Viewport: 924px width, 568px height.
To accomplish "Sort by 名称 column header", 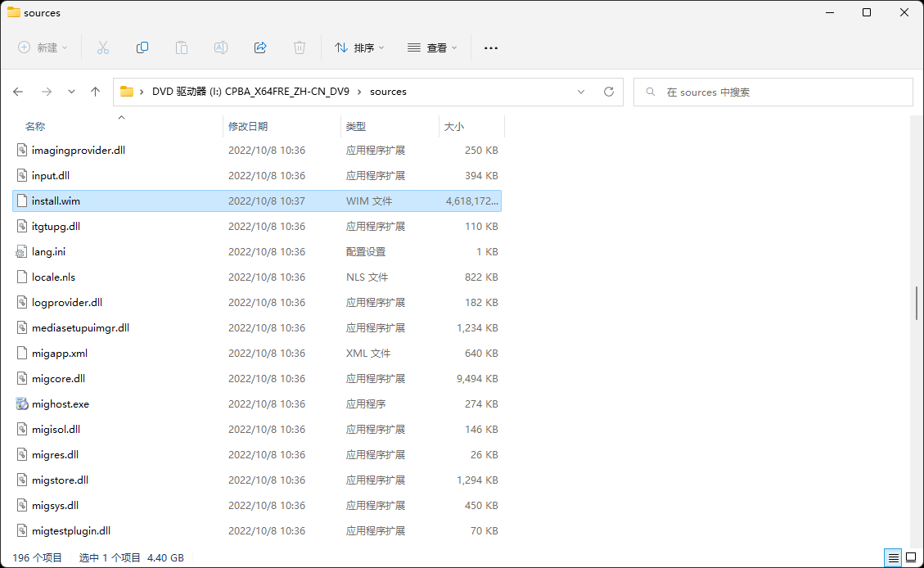I will (35, 126).
